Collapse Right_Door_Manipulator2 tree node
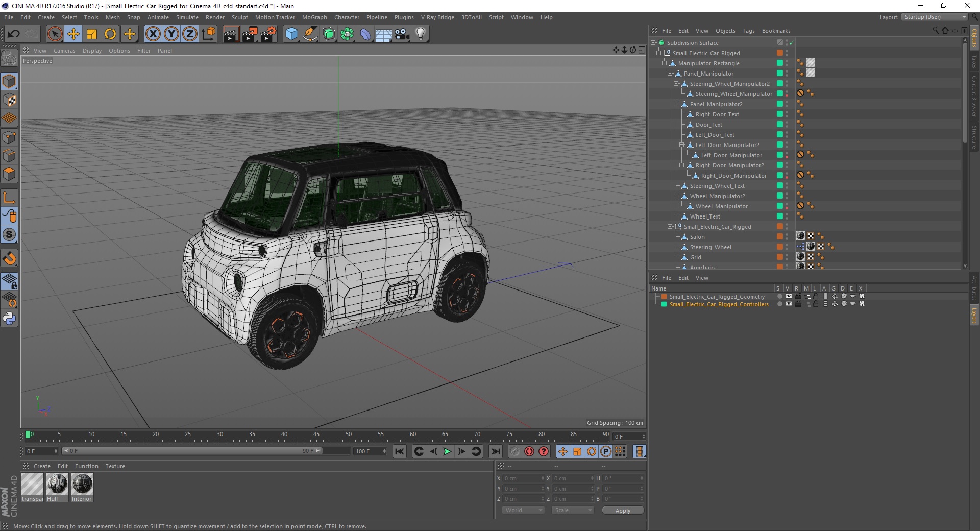980x531 pixels. (681, 165)
